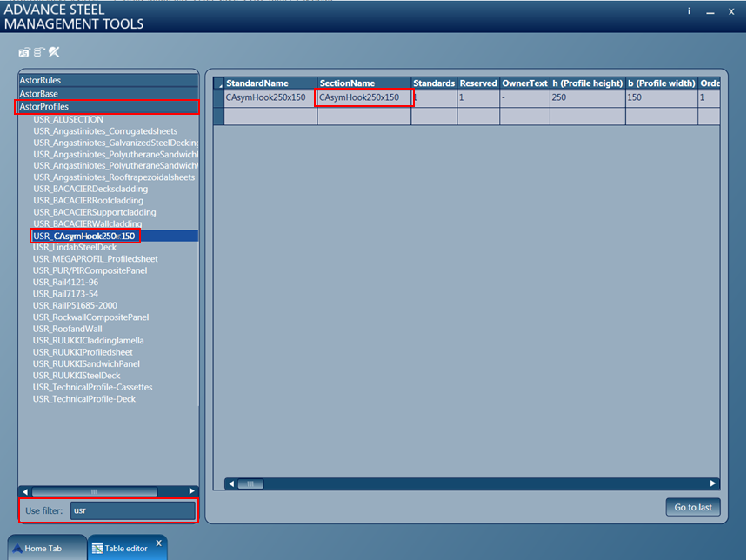Expand the AstorRules database node
This screenshot has height=560, width=747.
108,81
